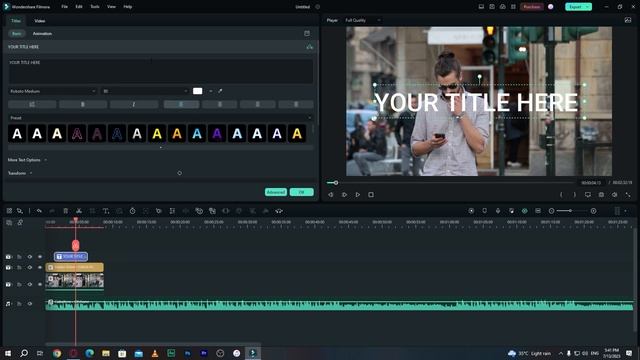Open the speed stopwatch tool
Screen dimensions: 640x360
[x=132, y=211]
